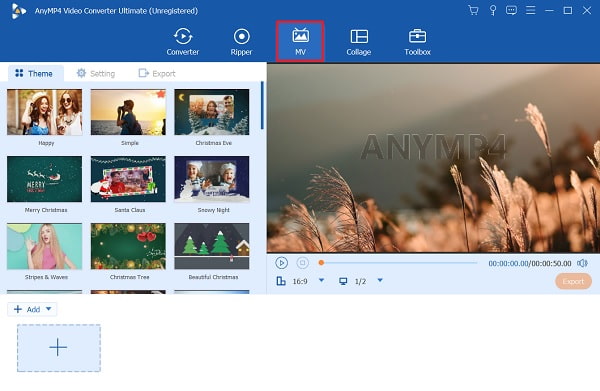Choose the Christmas Tree theme thumbnail
This screenshot has height=391, width=600.
tap(128, 246)
